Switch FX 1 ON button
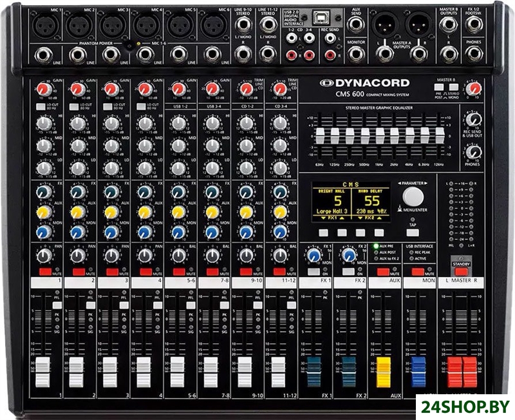The image size is (515, 420). (314, 272)
